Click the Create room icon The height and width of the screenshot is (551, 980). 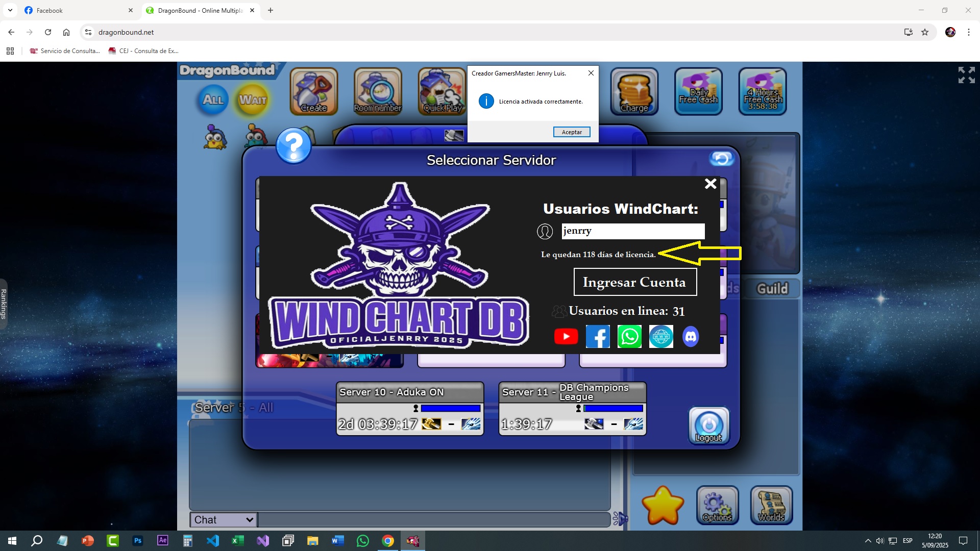[x=314, y=91]
